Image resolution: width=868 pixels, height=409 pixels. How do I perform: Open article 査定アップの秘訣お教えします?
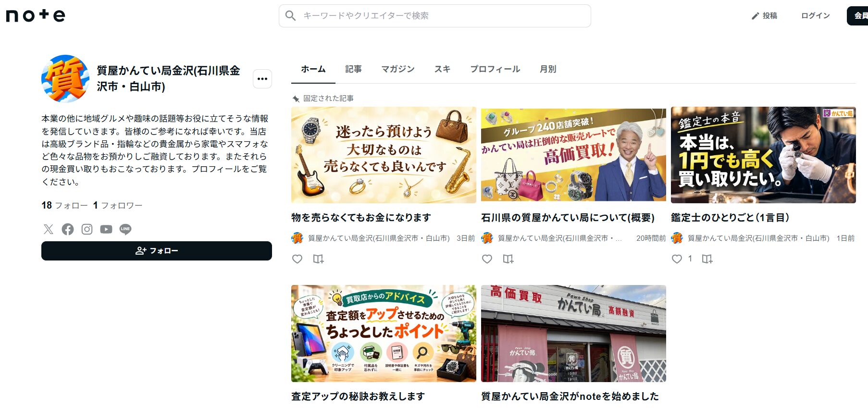point(358,397)
